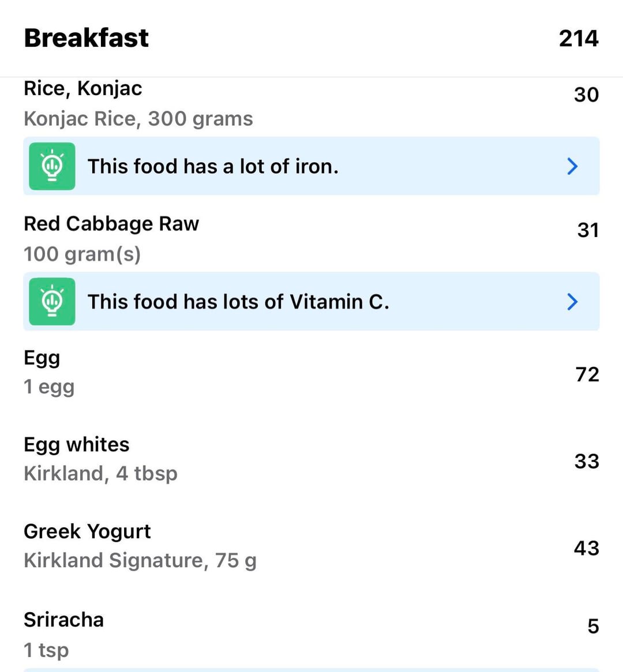Open the 'This food has a lot of iron' banner
This screenshot has width=623, height=672.
213,166
